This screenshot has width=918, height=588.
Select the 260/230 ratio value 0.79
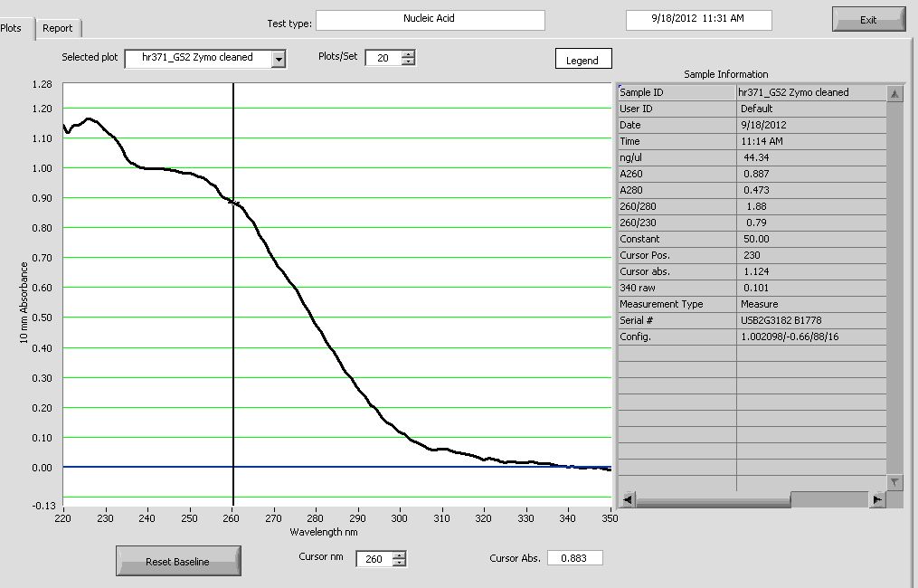(x=811, y=223)
